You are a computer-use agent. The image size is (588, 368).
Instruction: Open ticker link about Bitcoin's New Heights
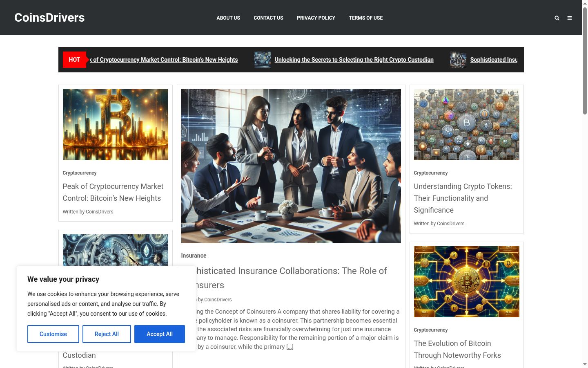pos(164,60)
